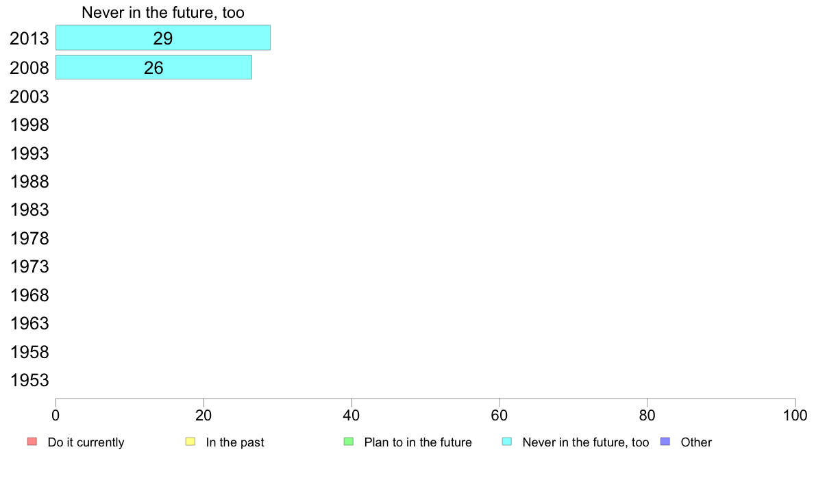Click the 1953 year label
Image resolution: width=814 pixels, height=504 pixels.
pyautogui.click(x=29, y=381)
